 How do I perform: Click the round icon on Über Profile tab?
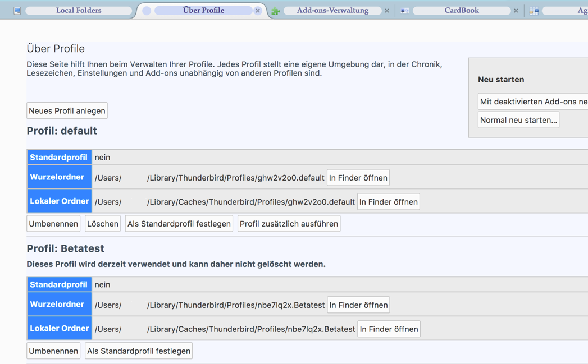(x=147, y=11)
